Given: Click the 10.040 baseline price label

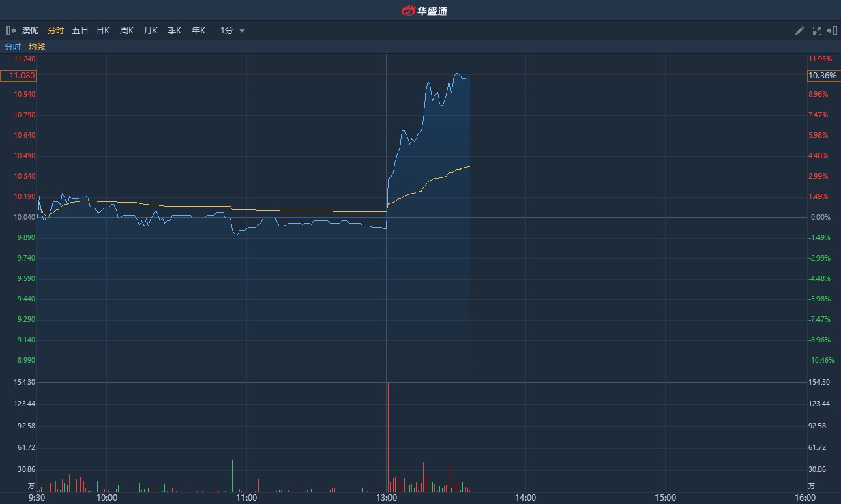Looking at the screenshot, I should coord(25,217).
